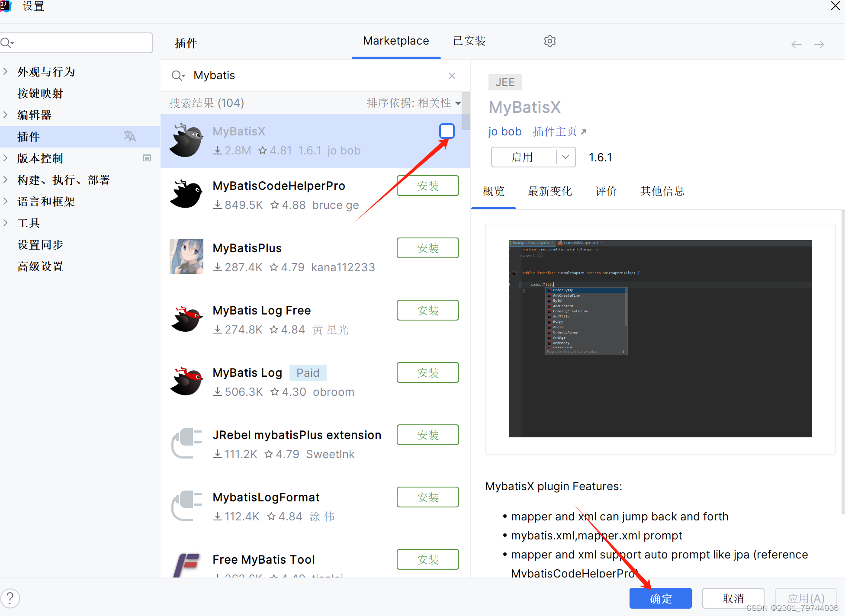Image resolution: width=845 pixels, height=616 pixels.
Task: Select the 高级设置 settings item
Action: (x=40, y=266)
